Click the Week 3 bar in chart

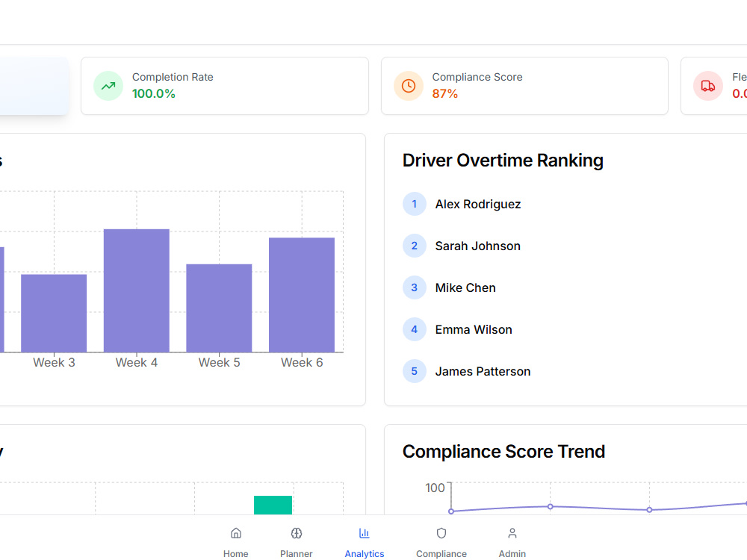coord(54,314)
